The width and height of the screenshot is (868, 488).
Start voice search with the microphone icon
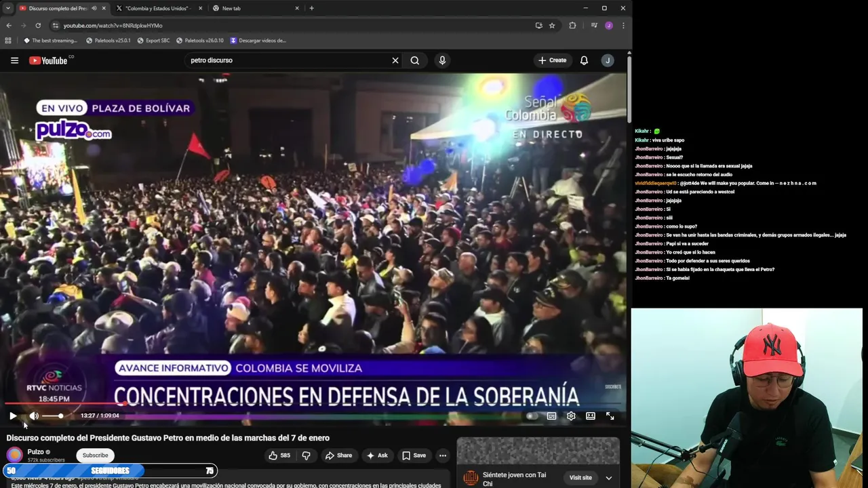[x=442, y=60]
